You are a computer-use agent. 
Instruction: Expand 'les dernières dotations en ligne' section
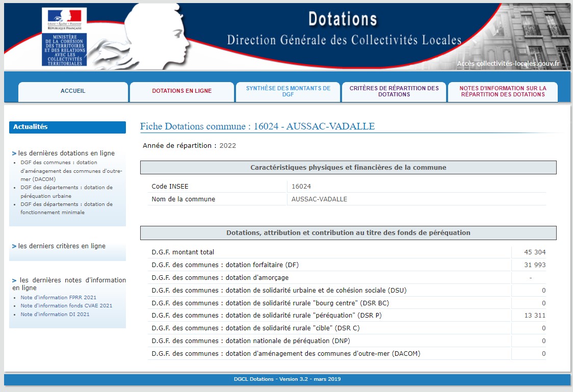66,153
